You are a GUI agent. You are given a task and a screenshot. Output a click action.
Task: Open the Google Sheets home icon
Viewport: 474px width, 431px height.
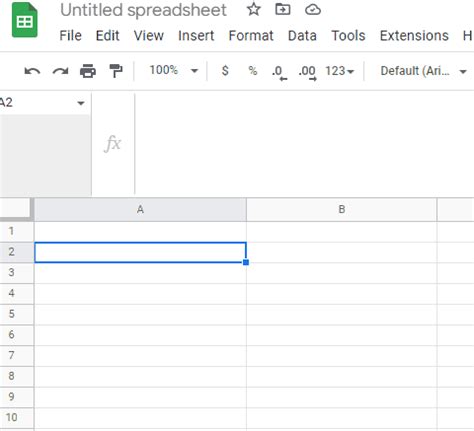(x=25, y=20)
